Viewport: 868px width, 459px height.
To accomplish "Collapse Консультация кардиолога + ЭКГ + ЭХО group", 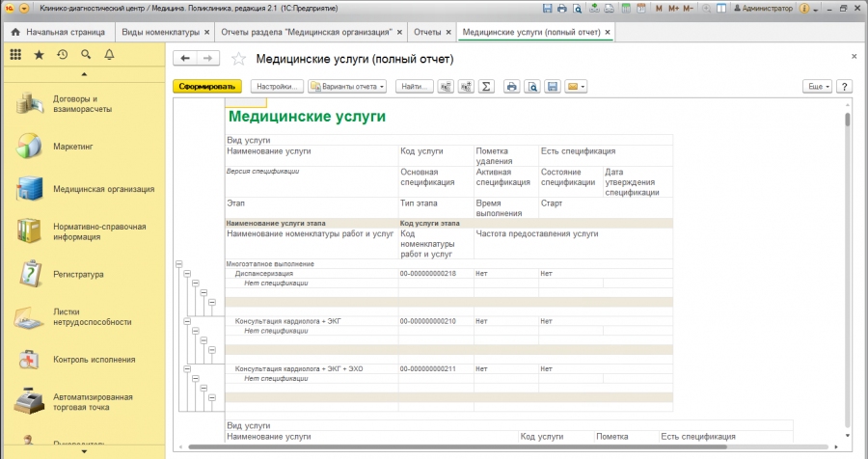I will [187, 368].
